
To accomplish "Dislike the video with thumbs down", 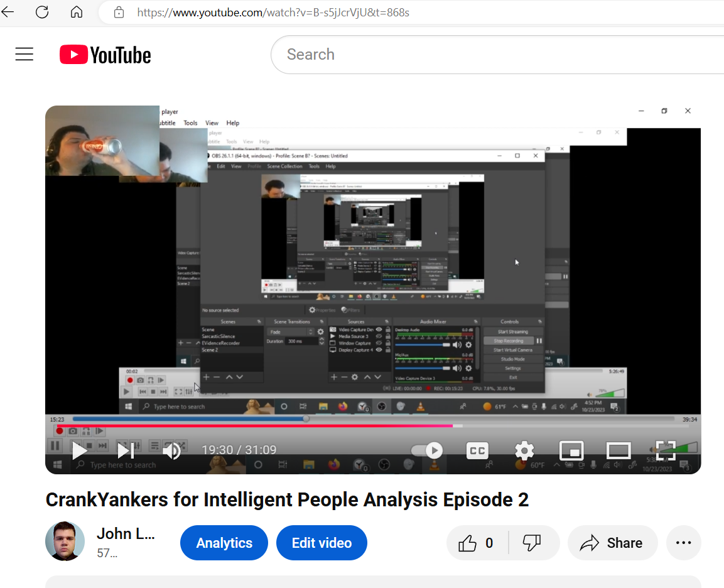I will click(532, 543).
